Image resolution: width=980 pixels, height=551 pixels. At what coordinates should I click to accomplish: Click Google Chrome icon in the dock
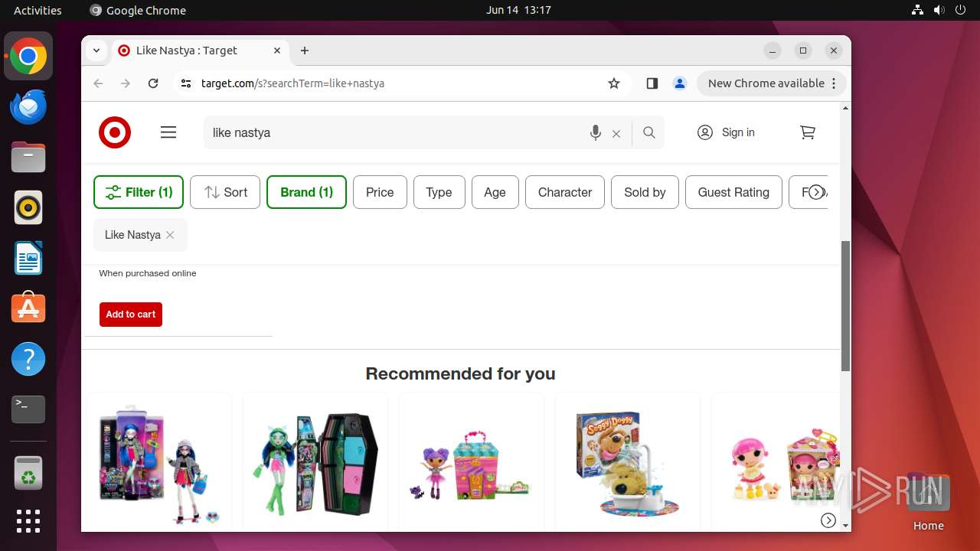click(28, 56)
